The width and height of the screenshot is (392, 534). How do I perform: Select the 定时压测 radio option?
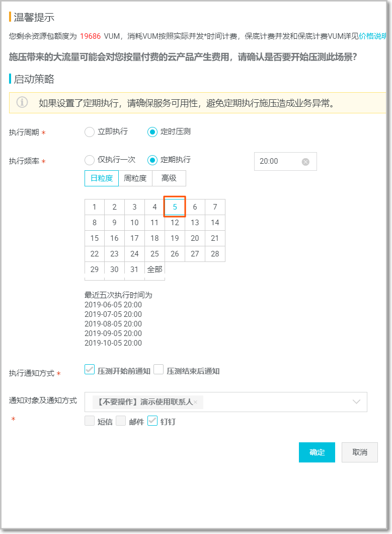tap(152, 132)
